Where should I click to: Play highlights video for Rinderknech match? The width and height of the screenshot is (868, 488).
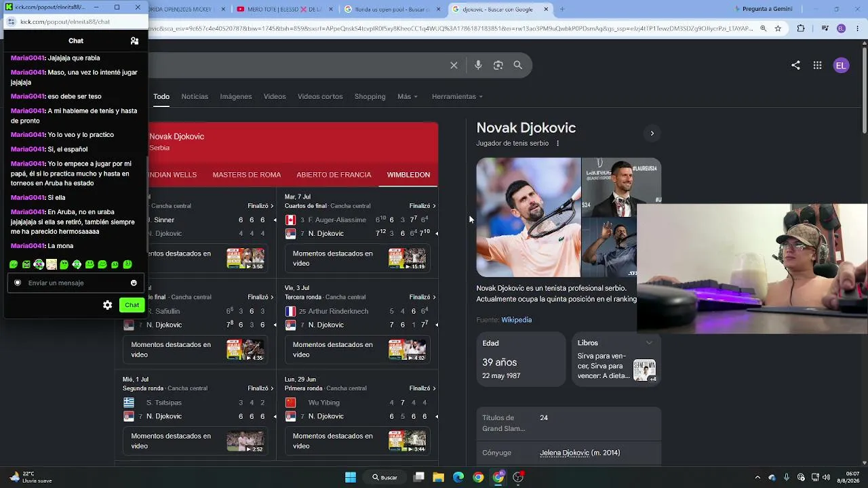[x=407, y=350]
